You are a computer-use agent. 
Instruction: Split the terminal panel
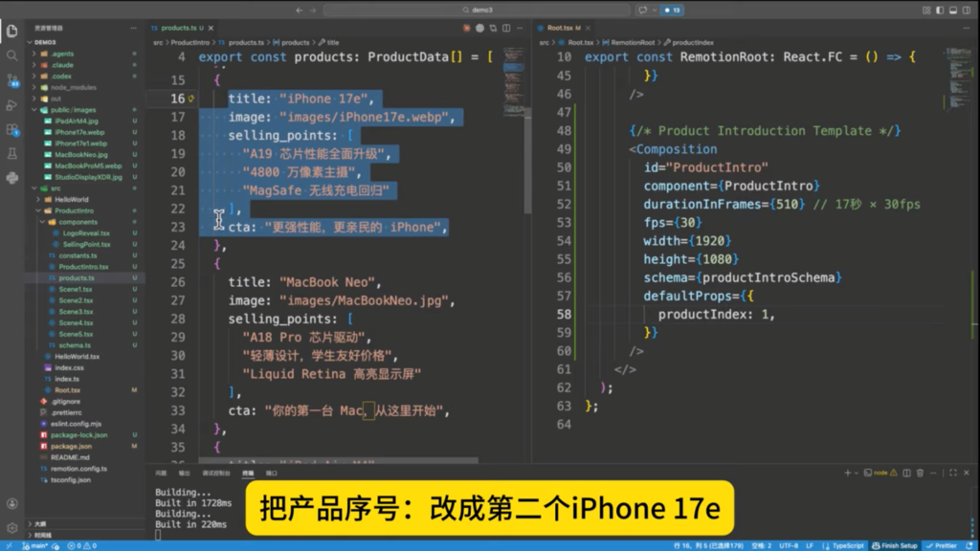point(907,473)
